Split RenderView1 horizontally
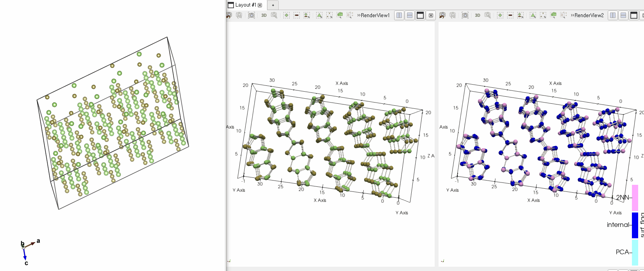Image resolution: width=644 pixels, height=271 pixels. click(399, 15)
